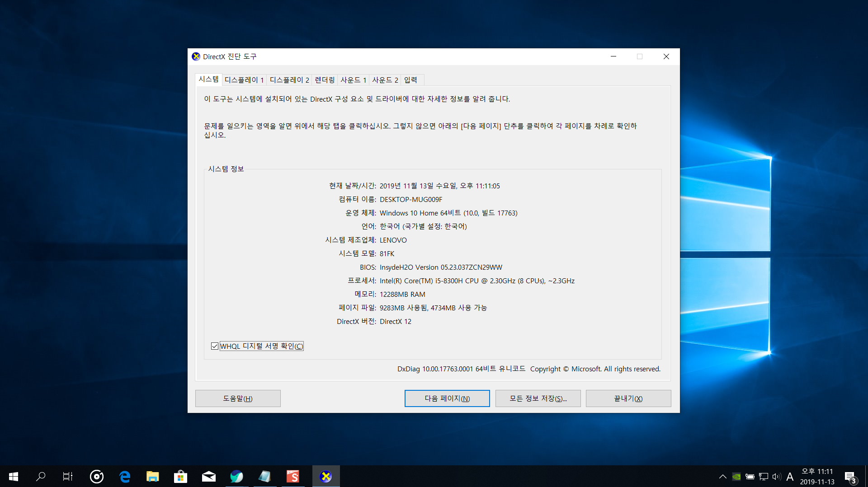Open Task View on the taskbar
Screen dimensions: 868x487
pyautogui.click(x=68, y=476)
